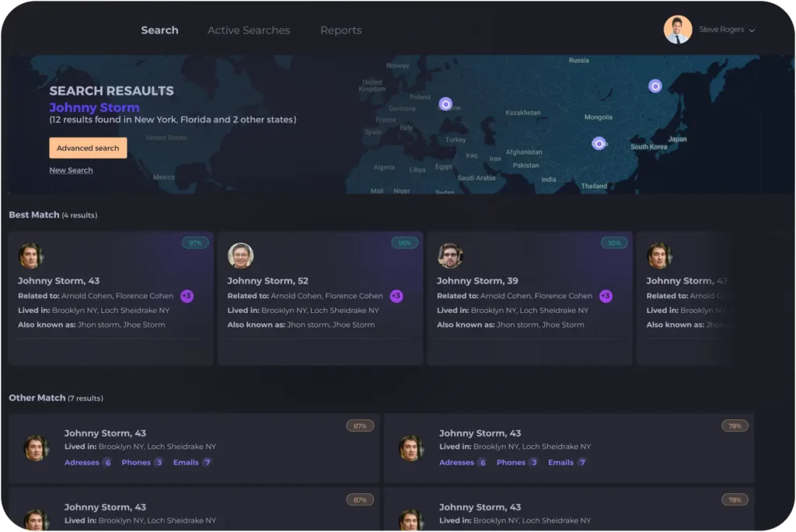Click the Russia label on the map

tap(578, 61)
